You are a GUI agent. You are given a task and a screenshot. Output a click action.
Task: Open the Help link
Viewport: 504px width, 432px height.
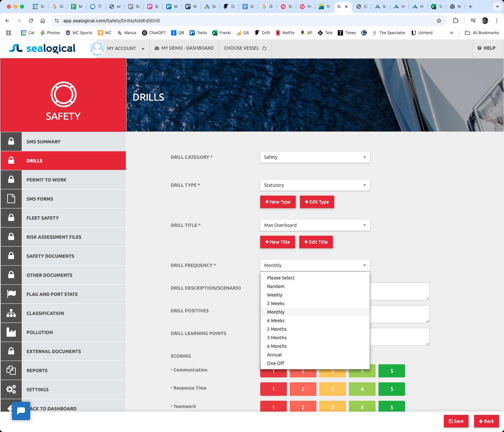click(x=486, y=48)
